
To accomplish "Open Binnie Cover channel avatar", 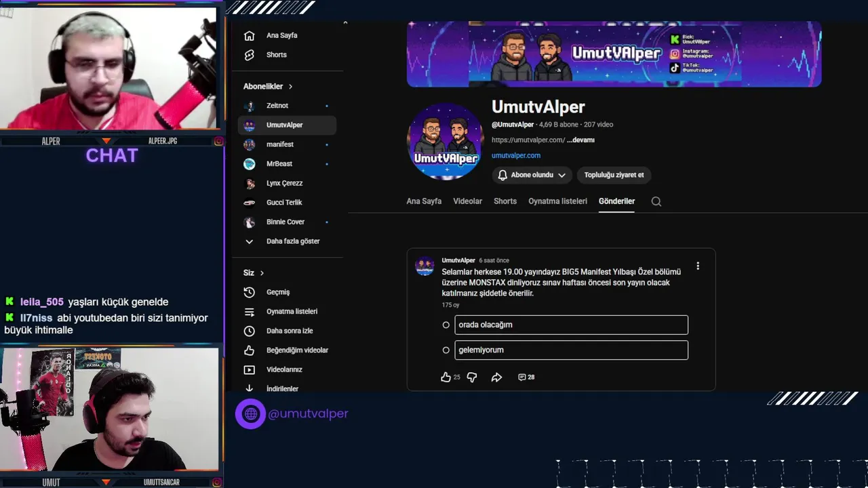I will point(250,222).
